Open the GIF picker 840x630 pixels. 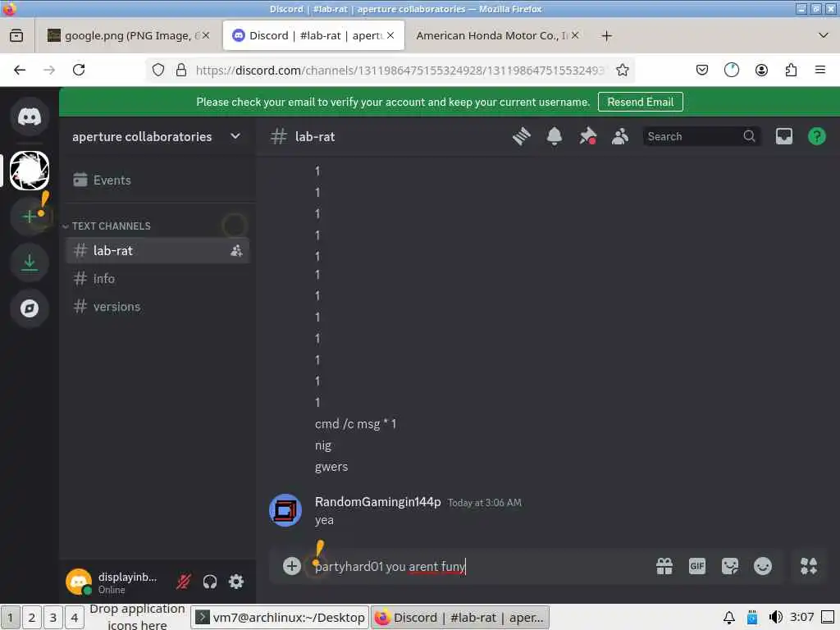pyautogui.click(x=697, y=566)
